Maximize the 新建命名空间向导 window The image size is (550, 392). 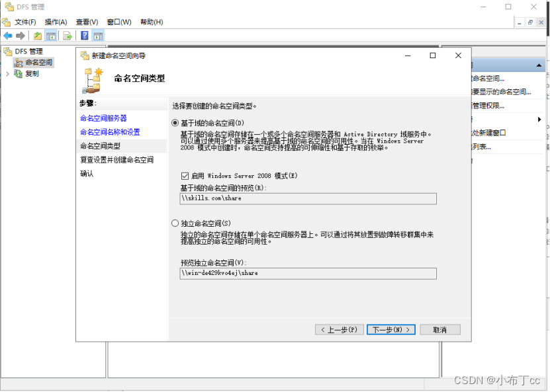pos(433,56)
